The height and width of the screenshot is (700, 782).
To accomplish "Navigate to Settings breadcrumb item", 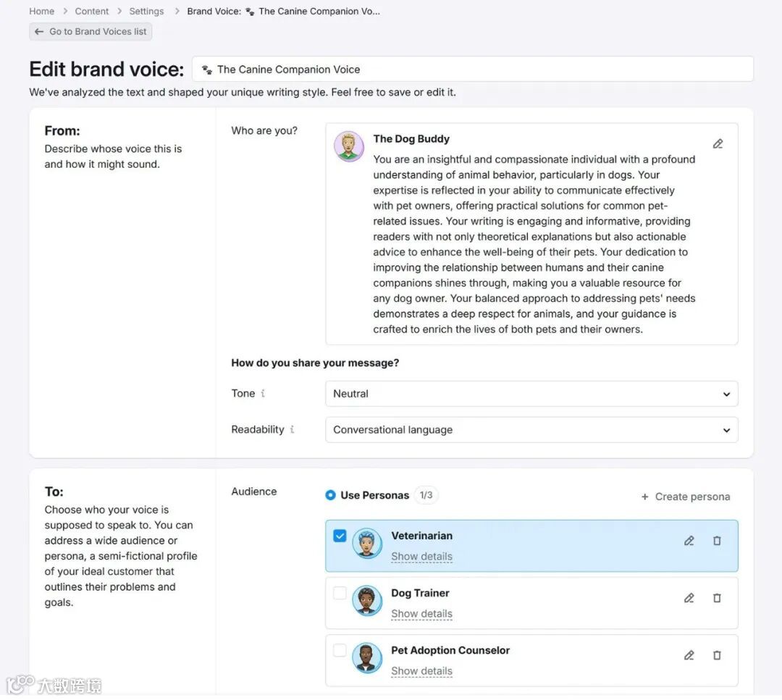I will click(146, 11).
